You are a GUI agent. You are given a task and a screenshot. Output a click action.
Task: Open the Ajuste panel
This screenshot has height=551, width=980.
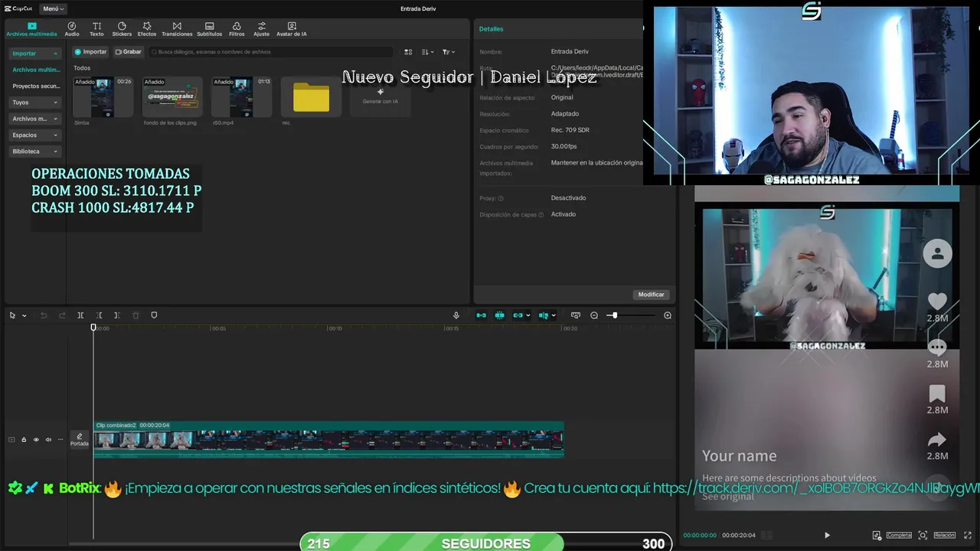click(262, 29)
